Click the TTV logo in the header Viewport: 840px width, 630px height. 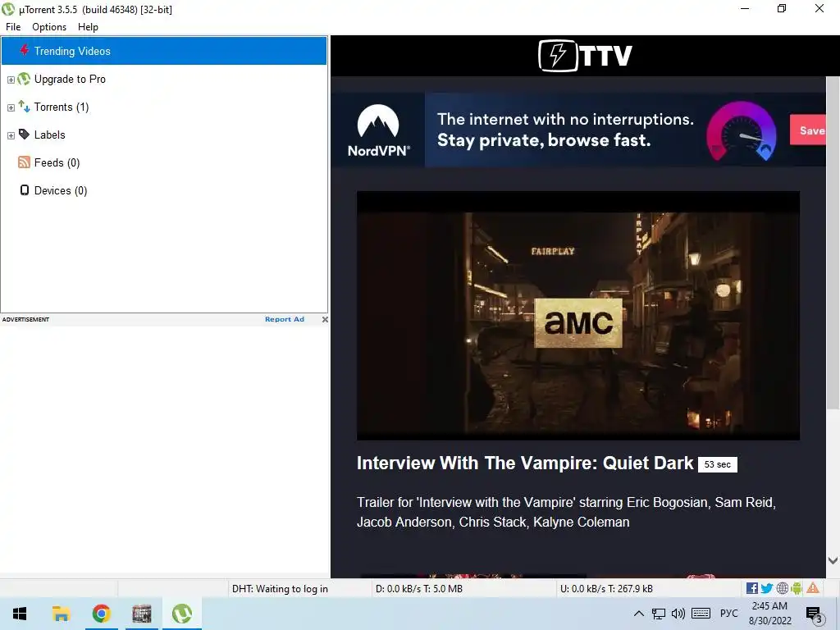pos(585,55)
